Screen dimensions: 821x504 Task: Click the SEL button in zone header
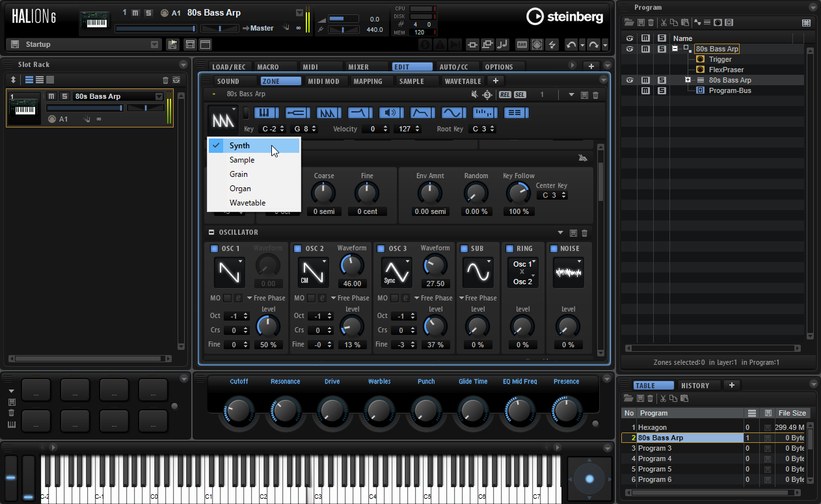pyautogui.click(x=519, y=94)
